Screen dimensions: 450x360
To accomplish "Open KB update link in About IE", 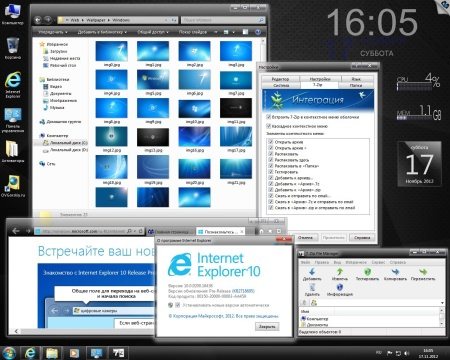I will click(243, 291).
